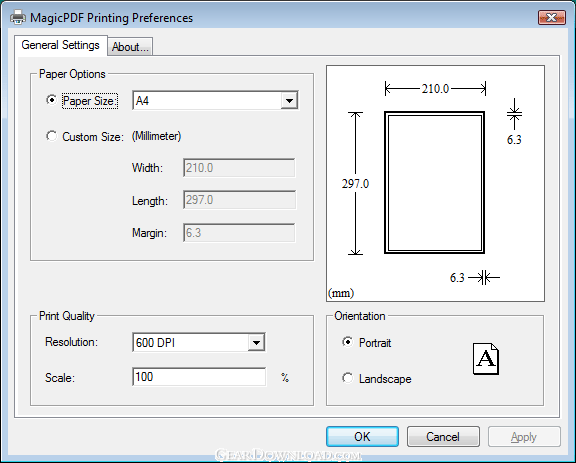
Task: Select the General Settings tab
Action: pos(61,45)
